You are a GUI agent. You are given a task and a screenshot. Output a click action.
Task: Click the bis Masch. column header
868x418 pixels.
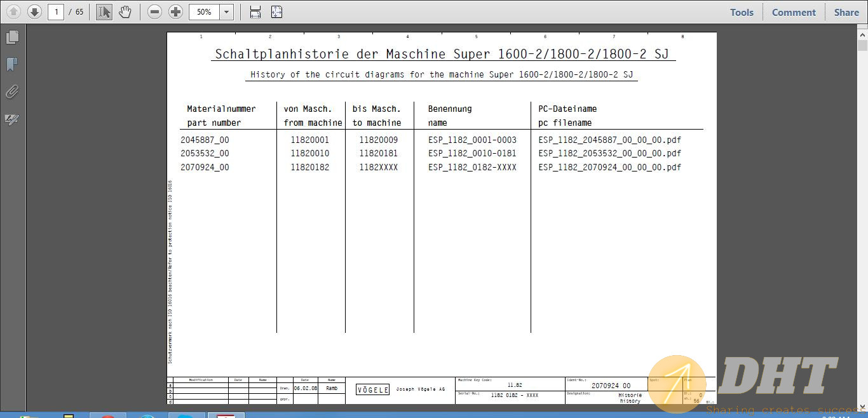tap(377, 109)
